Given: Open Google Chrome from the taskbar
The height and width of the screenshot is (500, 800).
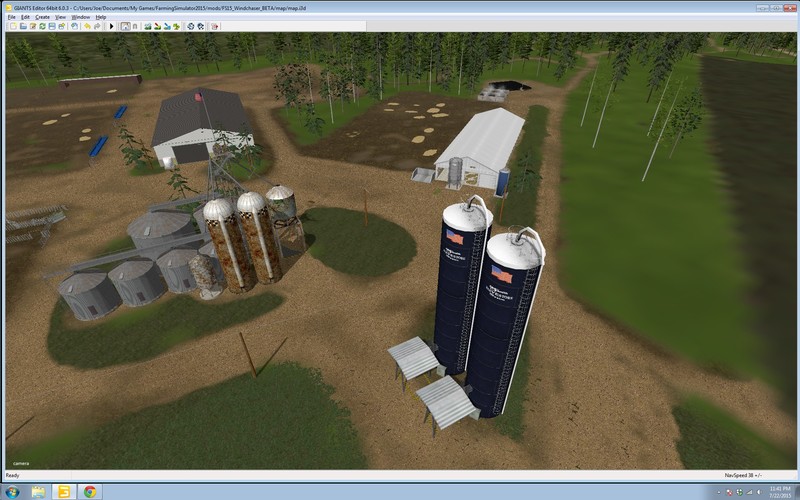Looking at the screenshot, I should point(89,491).
